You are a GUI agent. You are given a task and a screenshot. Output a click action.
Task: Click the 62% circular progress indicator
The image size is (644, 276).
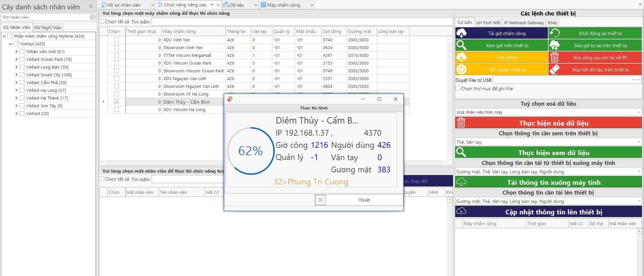coord(250,151)
